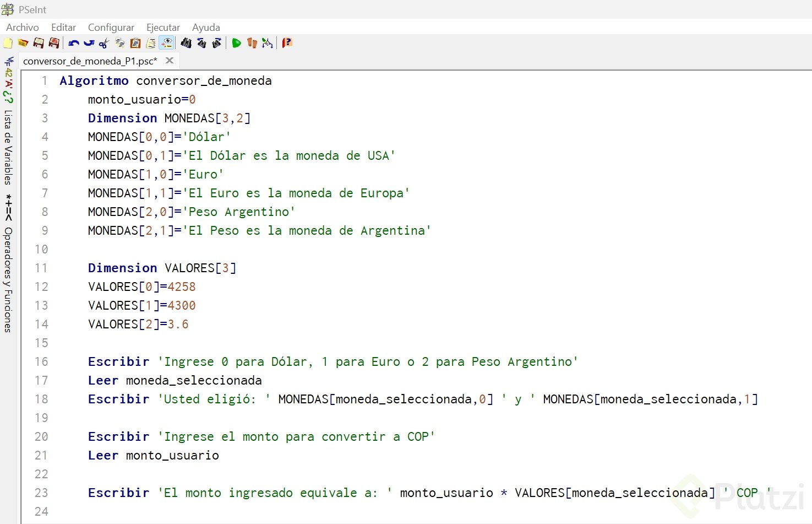Click the string 'Dólar' on line 4

[206, 137]
